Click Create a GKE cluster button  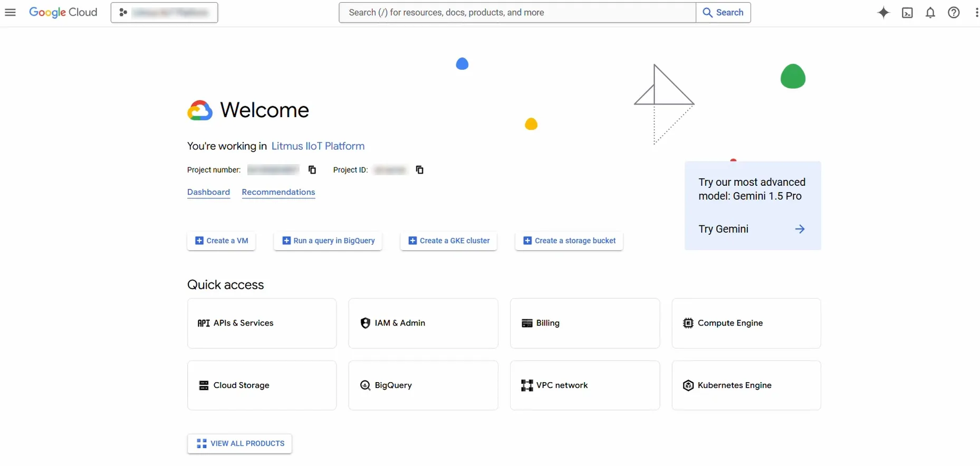449,241
